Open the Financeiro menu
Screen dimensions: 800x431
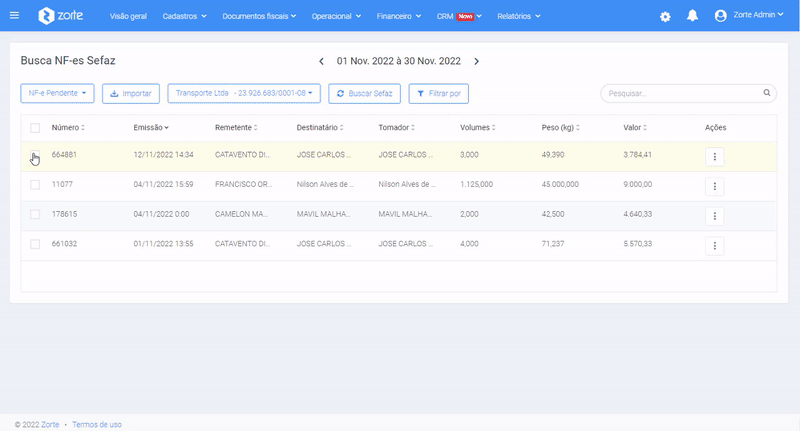[402, 17]
